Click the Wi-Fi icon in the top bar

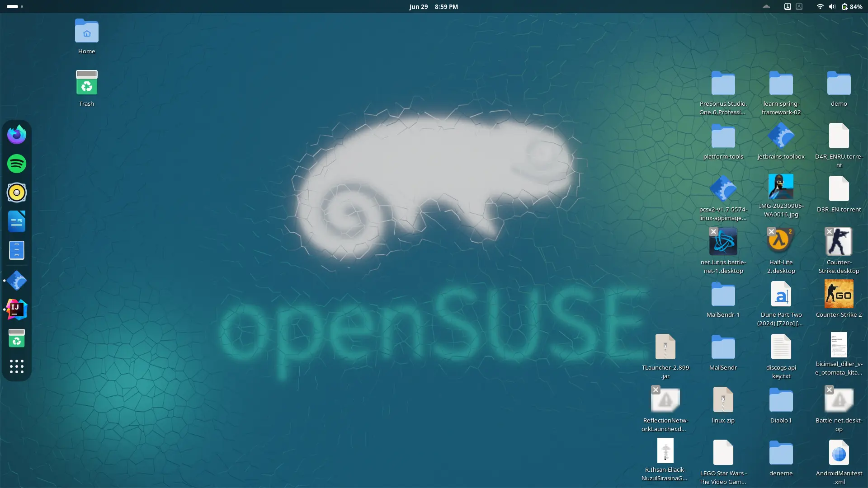click(x=820, y=7)
